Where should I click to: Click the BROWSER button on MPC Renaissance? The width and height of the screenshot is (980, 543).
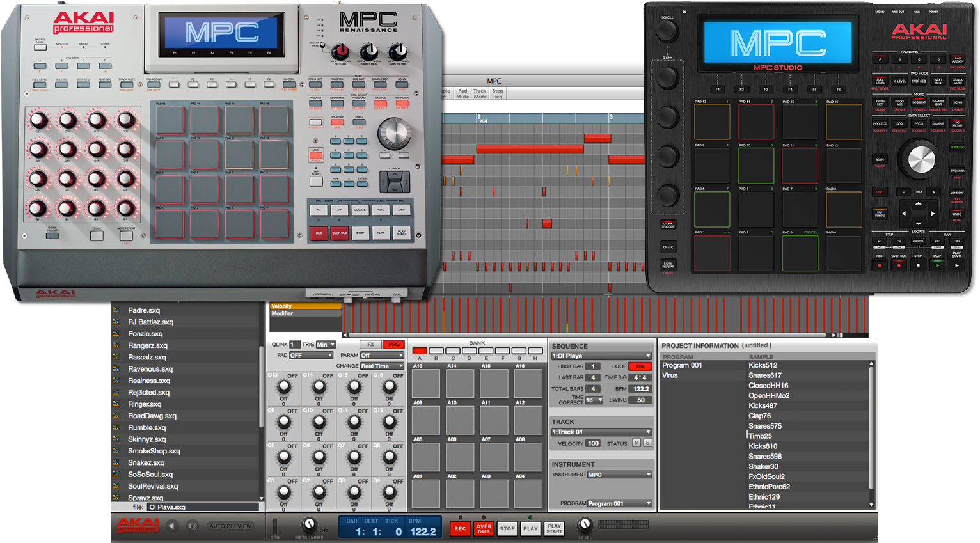pos(337,122)
